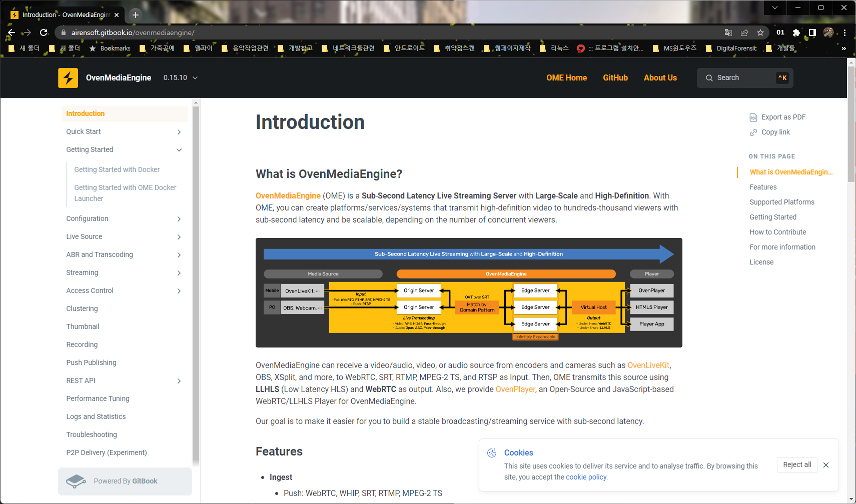This screenshot has width=856, height=504.
Task: Go back with the browser back arrow
Action: click(11, 32)
